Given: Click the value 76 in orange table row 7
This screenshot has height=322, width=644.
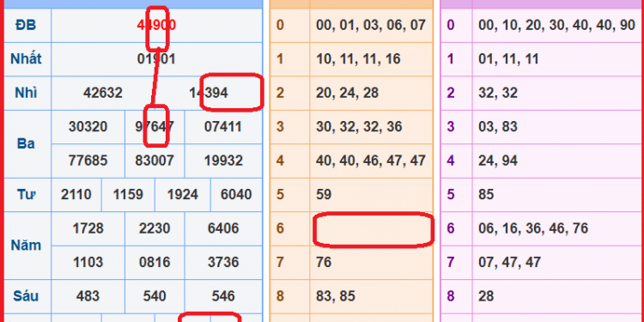Looking at the screenshot, I should [x=324, y=262].
